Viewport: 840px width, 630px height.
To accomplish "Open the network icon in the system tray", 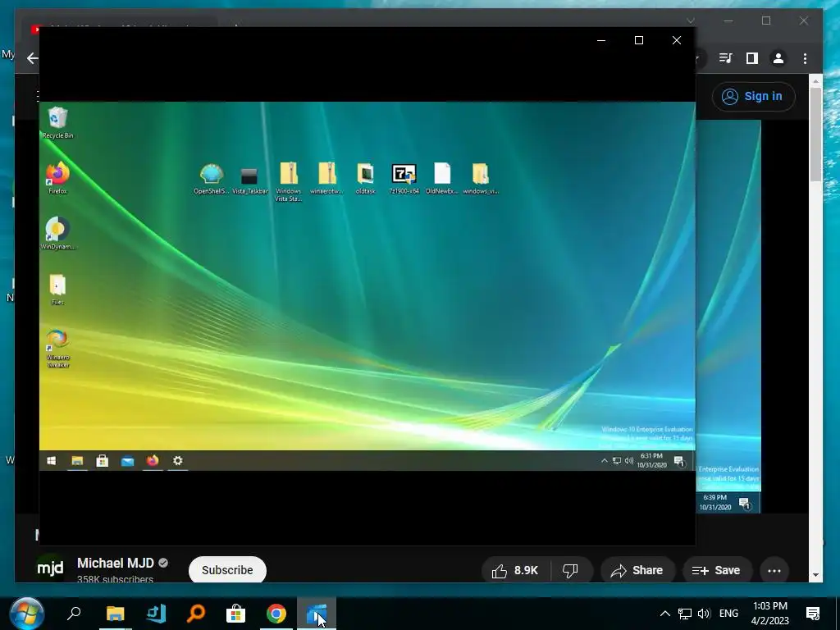I will click(x=685, y=614).
